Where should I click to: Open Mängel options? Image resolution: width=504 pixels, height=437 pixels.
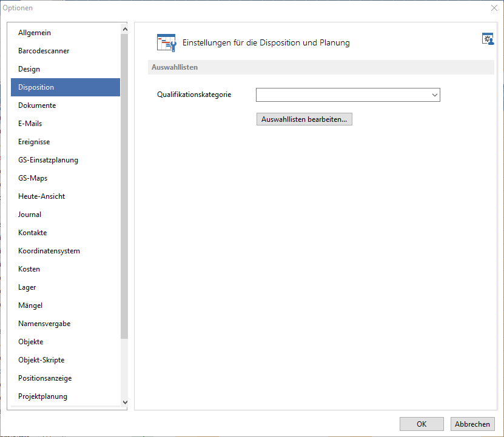[x=66, y=305]
